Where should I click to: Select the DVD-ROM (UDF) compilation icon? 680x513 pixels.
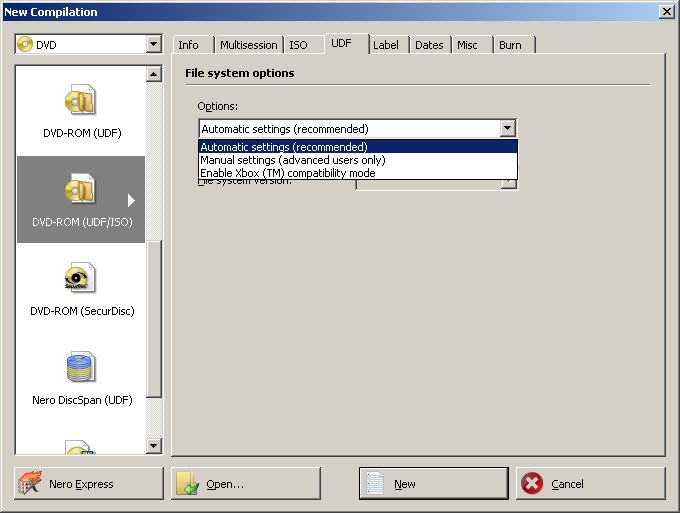(x=81, y=100)
